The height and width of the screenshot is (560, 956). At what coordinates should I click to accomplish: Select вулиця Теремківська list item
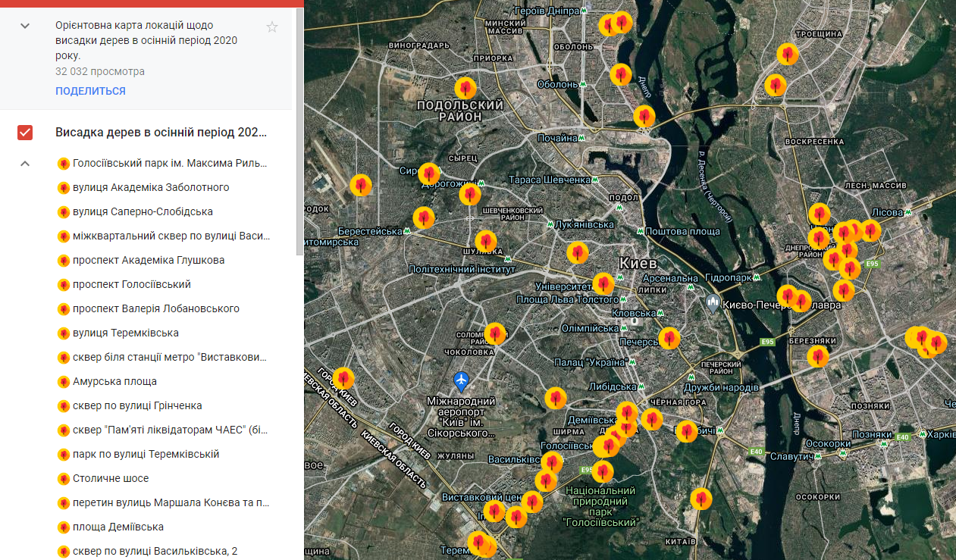coord(126,333)
